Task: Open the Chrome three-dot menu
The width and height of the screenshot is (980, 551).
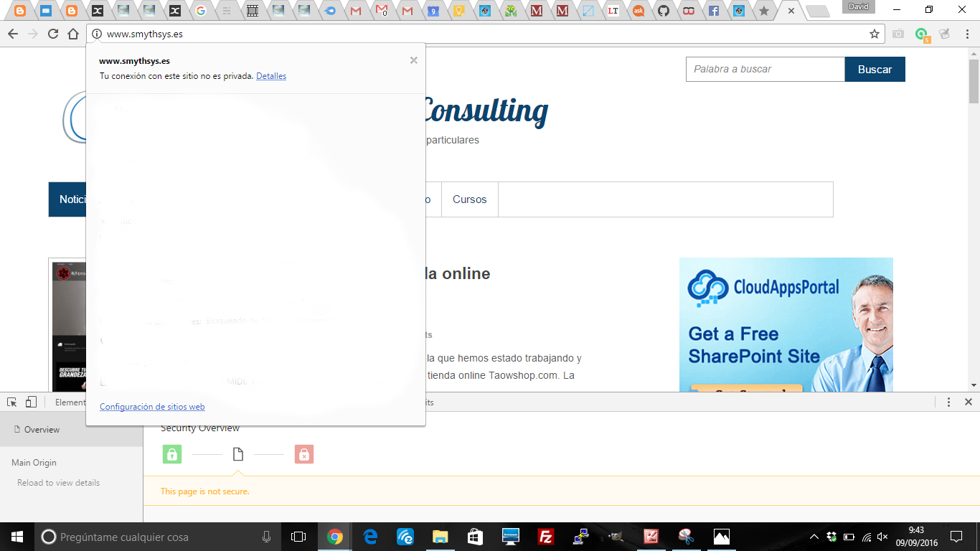Action: [965, 34]
